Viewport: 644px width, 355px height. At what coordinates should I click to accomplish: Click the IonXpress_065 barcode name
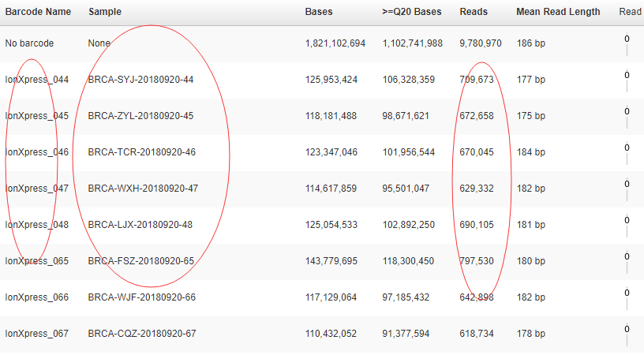(x=37, y=261)
